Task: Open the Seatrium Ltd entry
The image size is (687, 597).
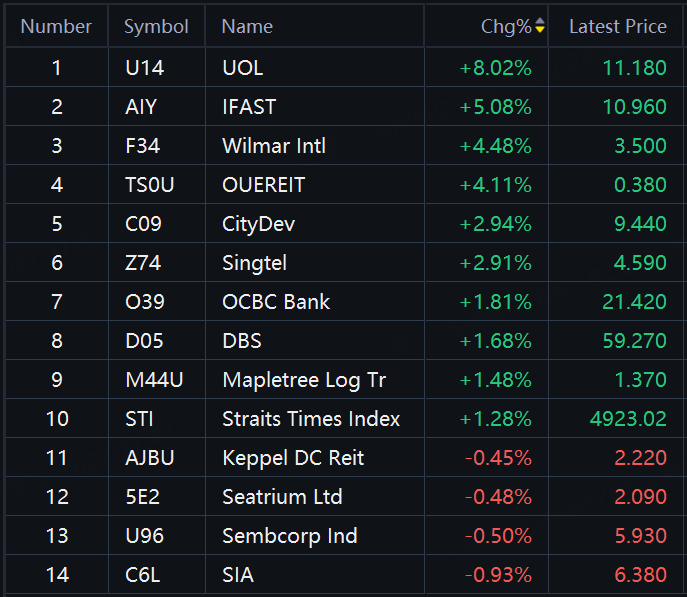Action: pyautogui.click(x=282, y=497)
